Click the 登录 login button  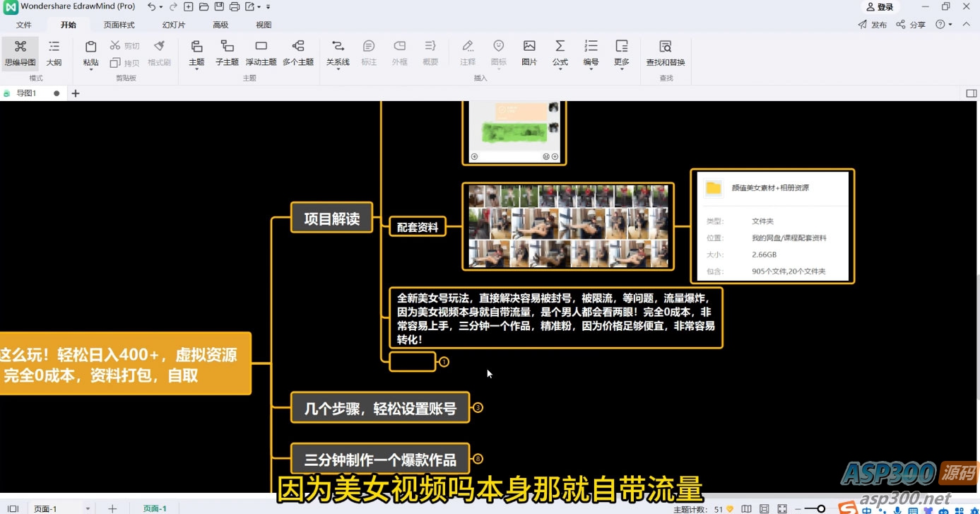pos(879,6)
